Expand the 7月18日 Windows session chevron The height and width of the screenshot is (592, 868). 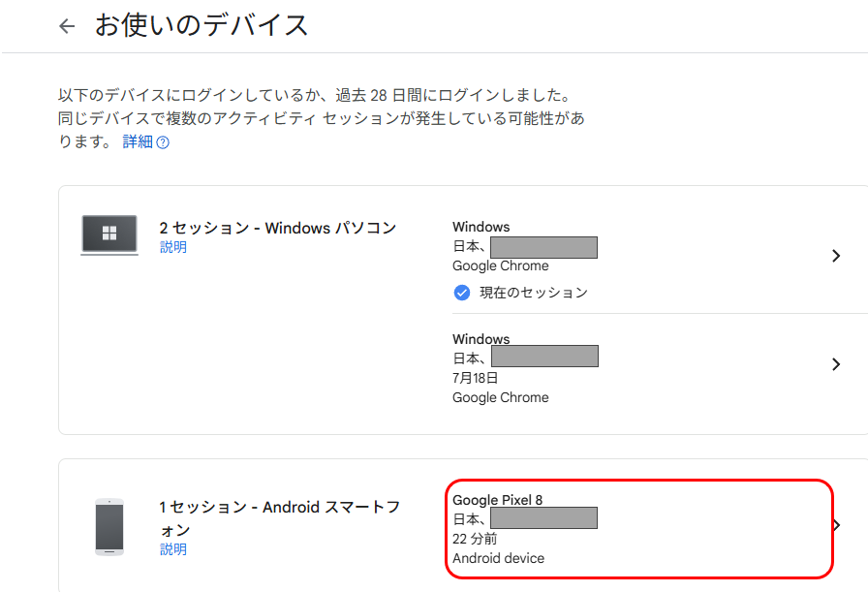click(x=836, y=364)
